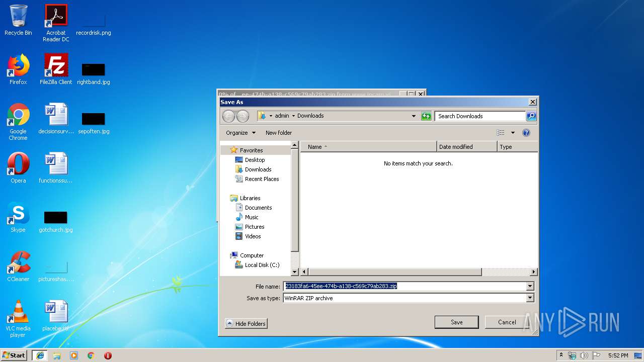Select rightband.jpg desktop file
Screen dimensions: 644x362
(x=94, y=74)
